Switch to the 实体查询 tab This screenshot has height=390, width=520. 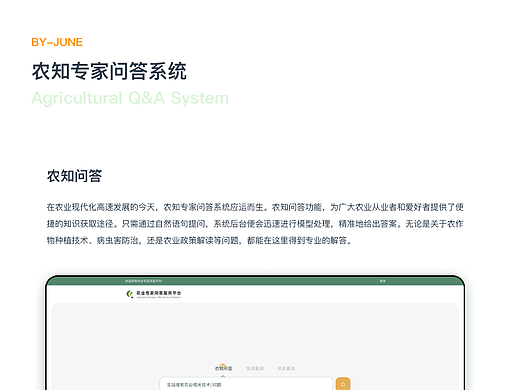[x=255, y=368]
